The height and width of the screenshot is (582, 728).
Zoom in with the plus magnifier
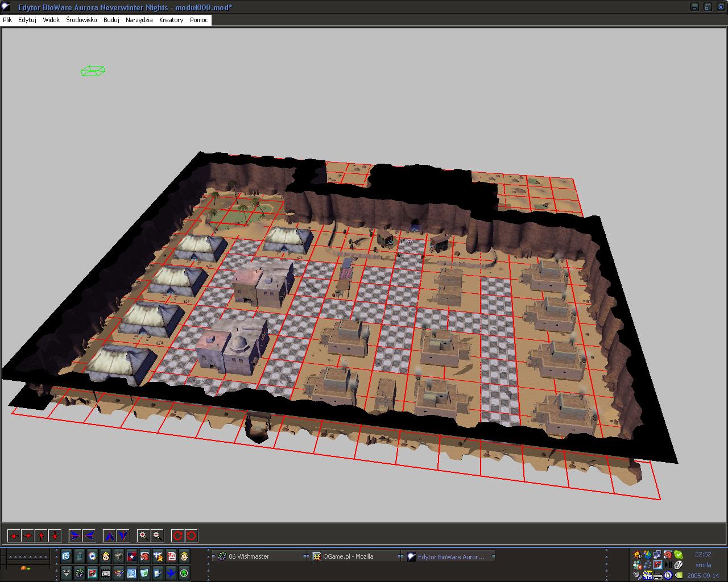[143, 535]
